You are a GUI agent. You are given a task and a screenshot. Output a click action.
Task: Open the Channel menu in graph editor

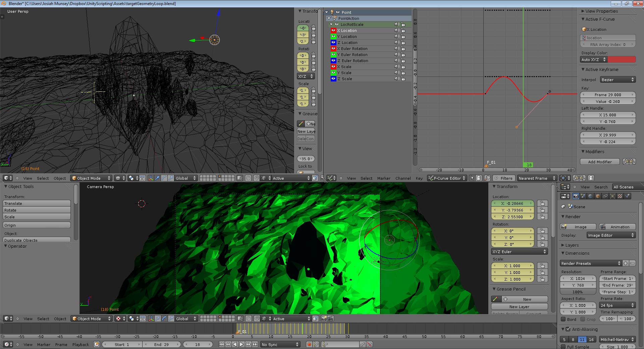coord(403,178)
